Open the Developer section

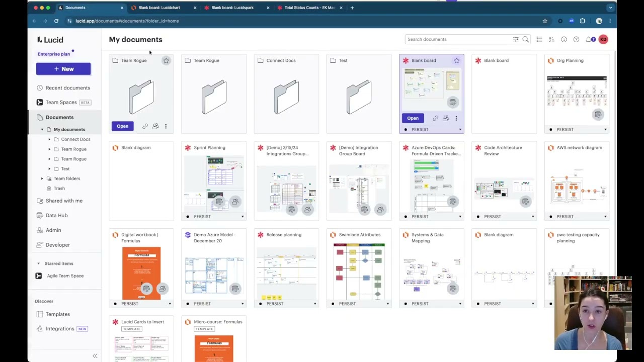click(x=57, y=245)
